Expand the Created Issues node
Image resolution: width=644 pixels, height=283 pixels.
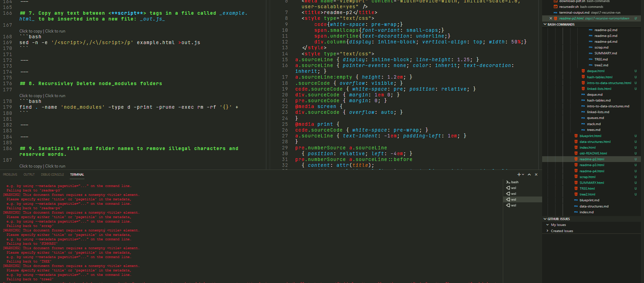[x=548, y=231]
